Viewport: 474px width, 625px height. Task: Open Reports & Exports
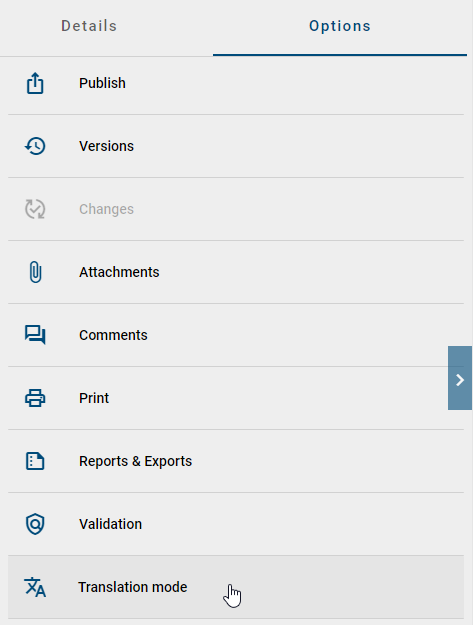coord(236,461)
